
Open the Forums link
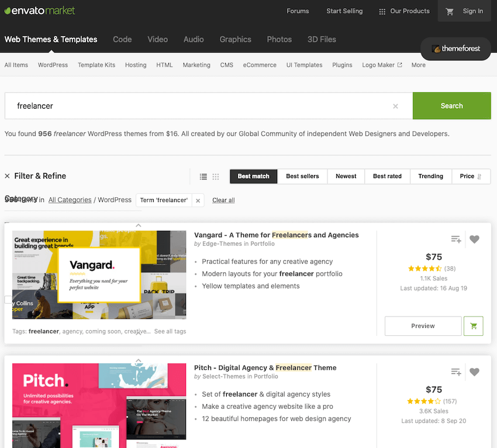click(x=298, y=12)
